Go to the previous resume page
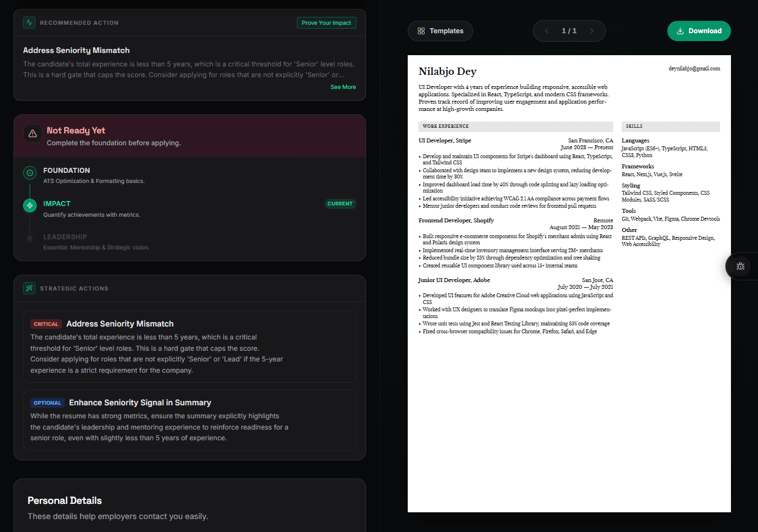Image resolution: width=758 pixels, height=532 pixels. (547, 31)
